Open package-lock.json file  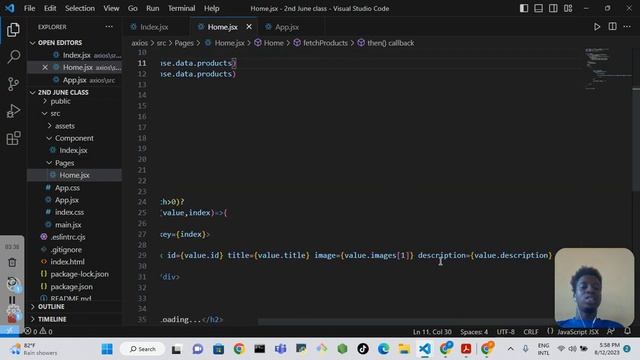80,274
